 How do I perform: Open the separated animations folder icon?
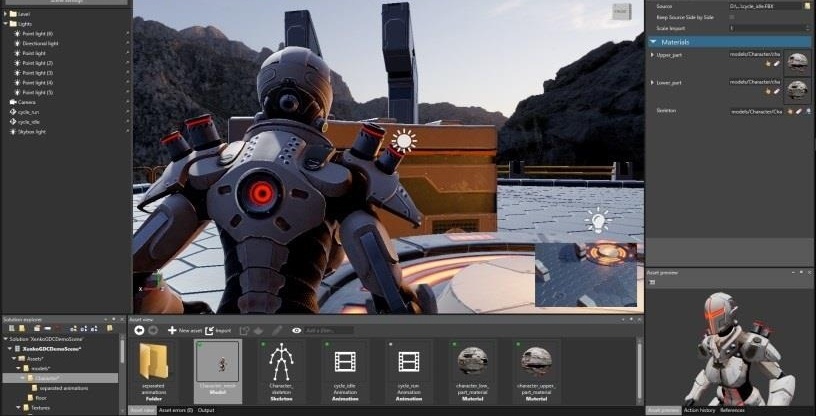(x=154, y=361)
